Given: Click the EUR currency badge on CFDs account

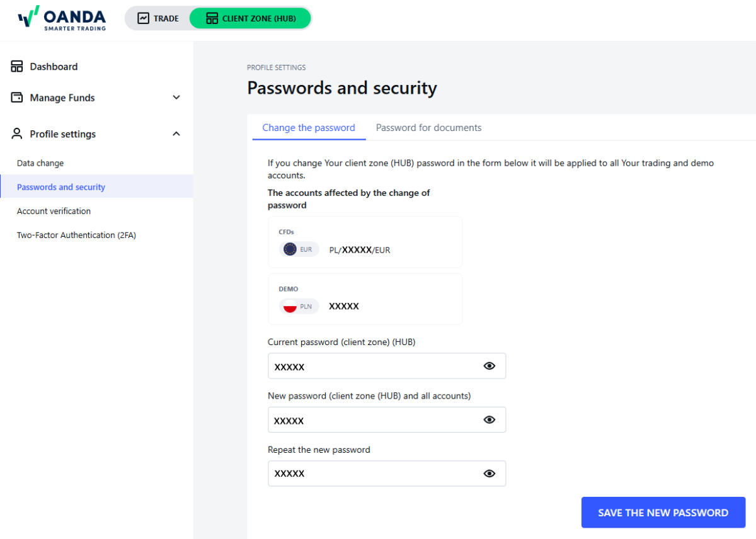Looking at the screenshot, I should point(299,249).
